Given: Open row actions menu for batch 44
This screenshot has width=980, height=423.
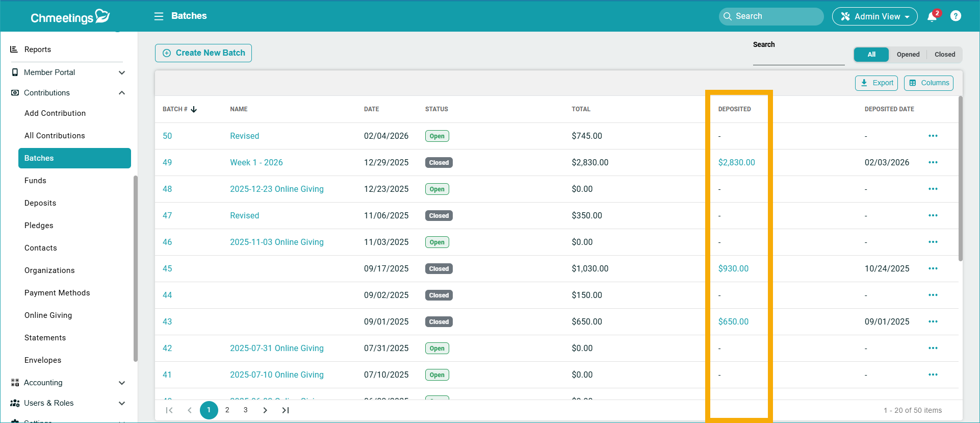Looking at the screenshot, I should click(933, 295).
